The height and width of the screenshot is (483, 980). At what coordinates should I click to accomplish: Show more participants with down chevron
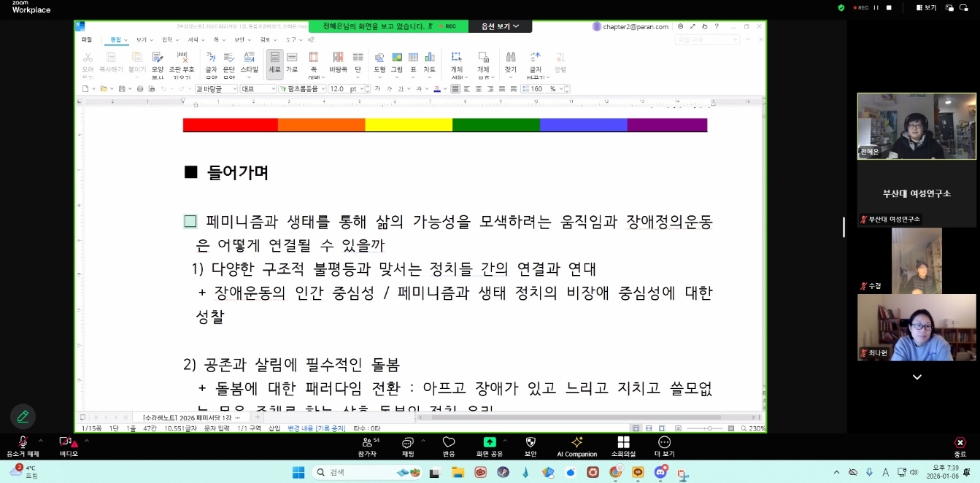pyautogui.click(x=917, y=377)
